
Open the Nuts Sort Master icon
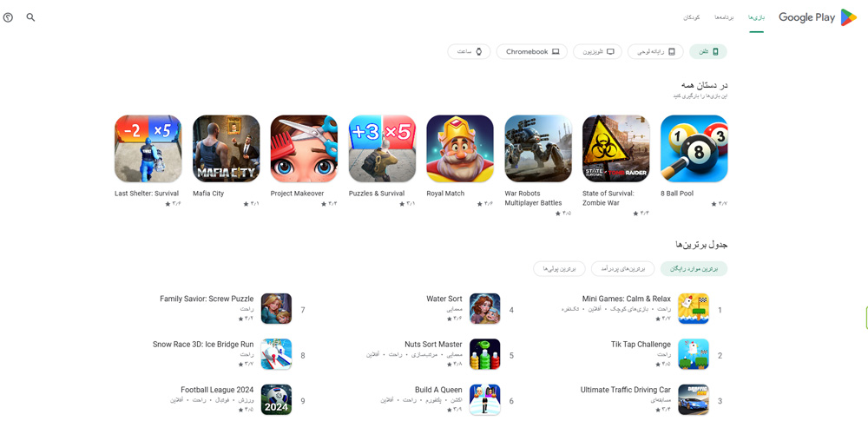(485, 354)
